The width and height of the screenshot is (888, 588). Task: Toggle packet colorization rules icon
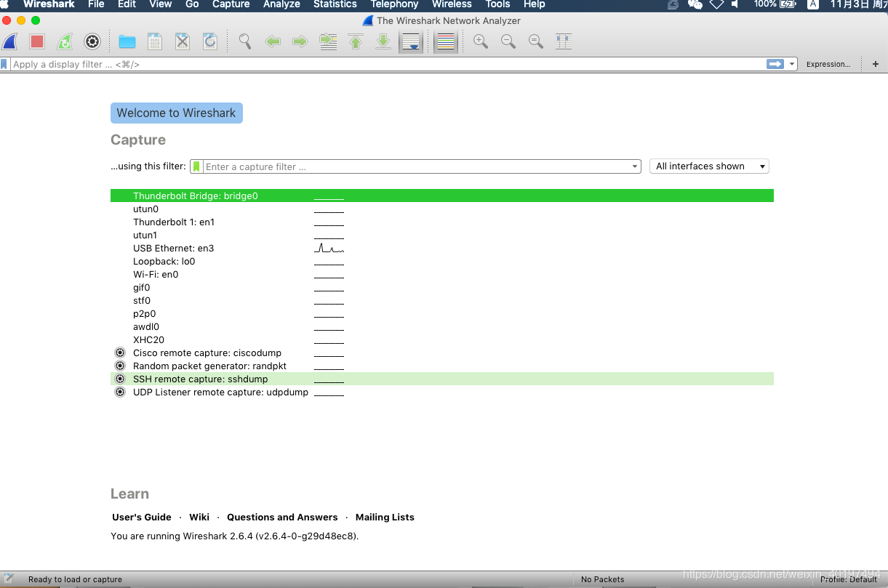coord(446,41)
